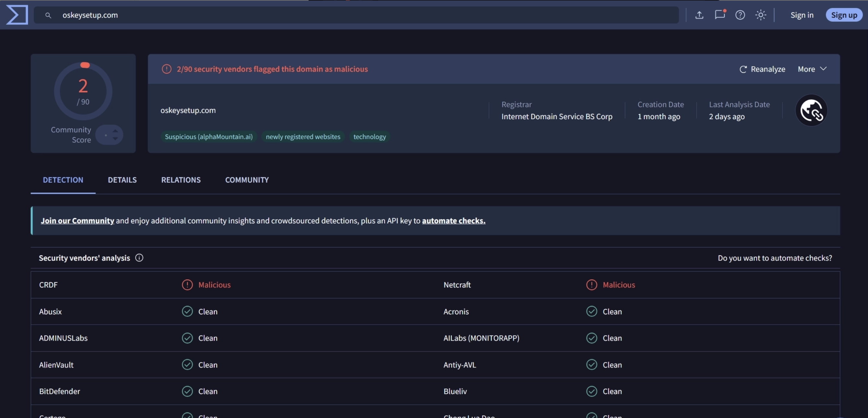Open the COMMUNITY tab
The image size is (868, 418).
(x=247, y=180)
